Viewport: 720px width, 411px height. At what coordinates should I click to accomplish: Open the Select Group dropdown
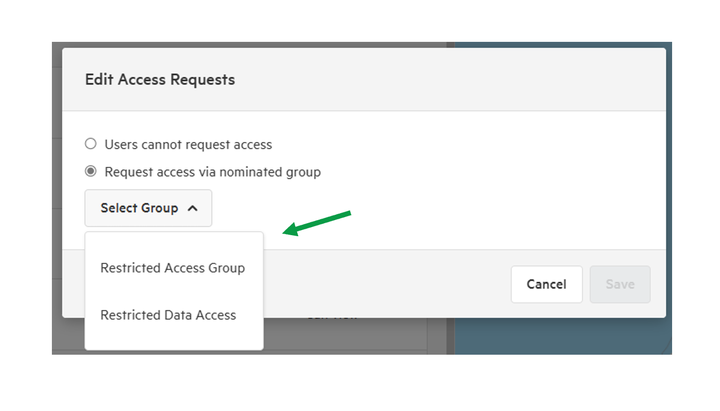point(148,208)
